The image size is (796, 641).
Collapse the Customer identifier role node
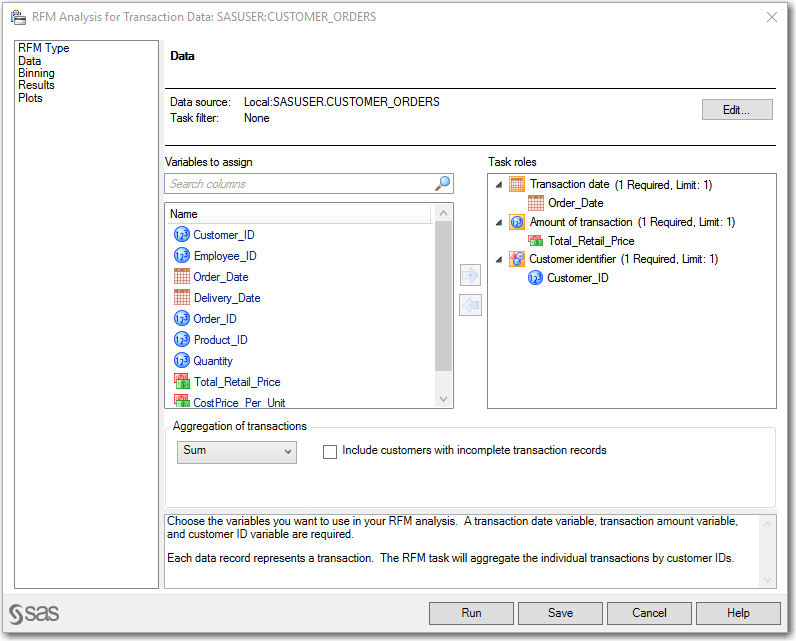pyautogui.click(x=499, y=260)
